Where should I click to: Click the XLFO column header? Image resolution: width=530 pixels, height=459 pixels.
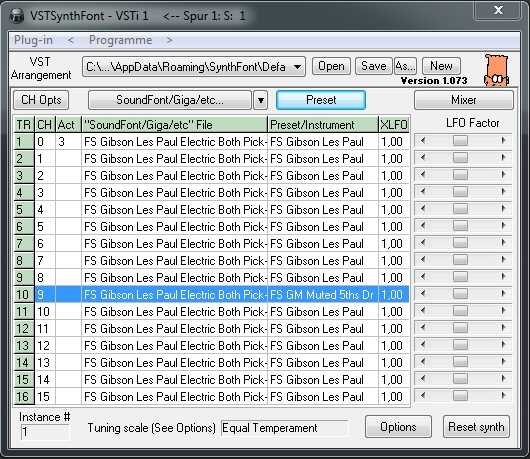(x=394, y=125)
